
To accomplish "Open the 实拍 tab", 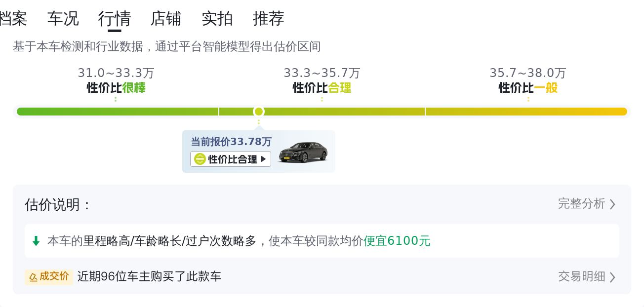I will click(217, 19).
